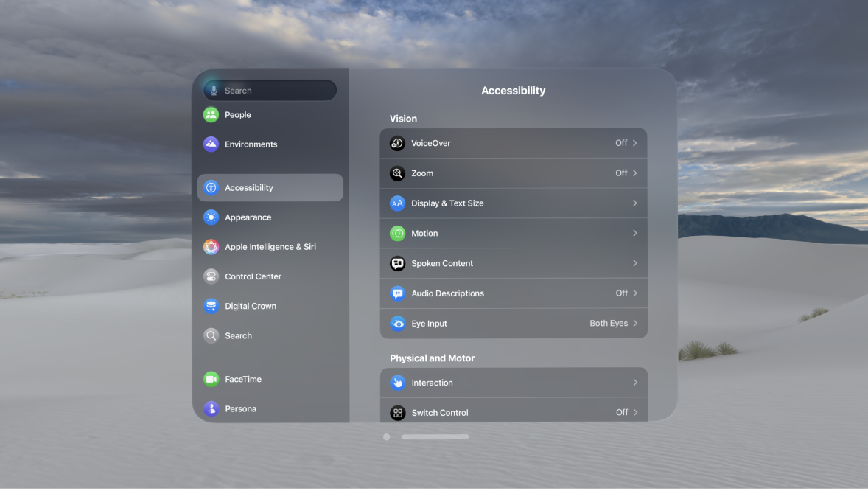Image resolution: width=868 pixels, height=491 pixels.
Task: Open the Motion settings row
Action: click(514, 233)
